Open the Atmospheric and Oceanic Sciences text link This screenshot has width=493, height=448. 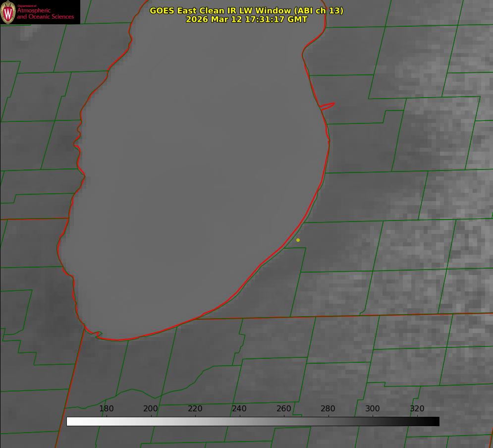click(x=46, y=13)
